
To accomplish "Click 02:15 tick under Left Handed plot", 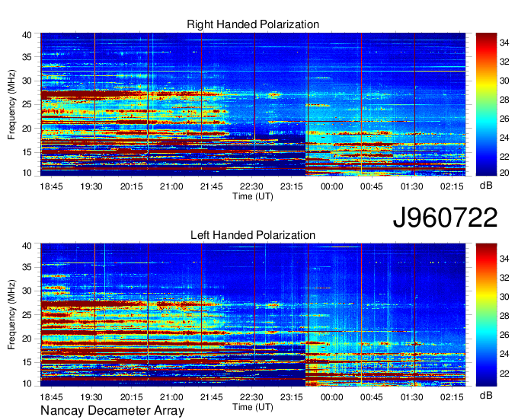I will 452,397.
